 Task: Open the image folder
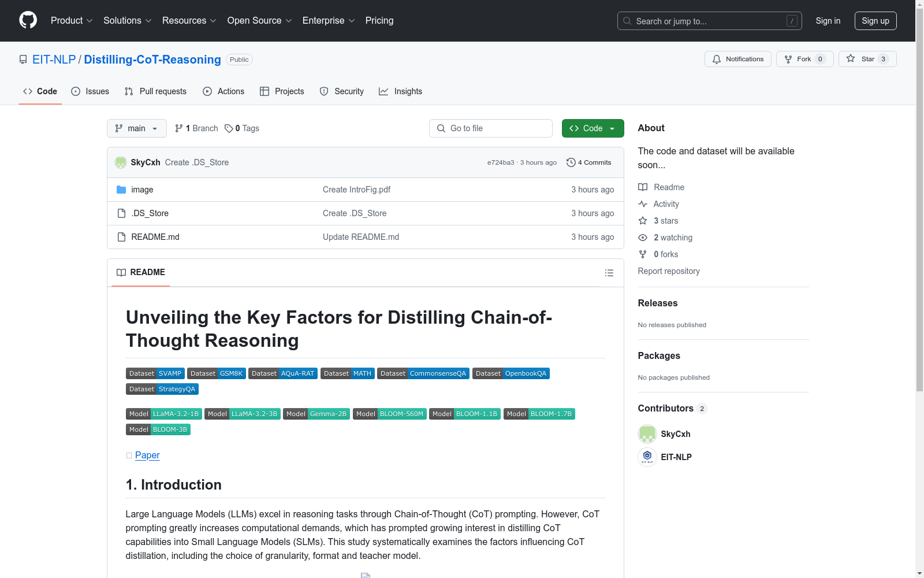click(x=142, y=190)
